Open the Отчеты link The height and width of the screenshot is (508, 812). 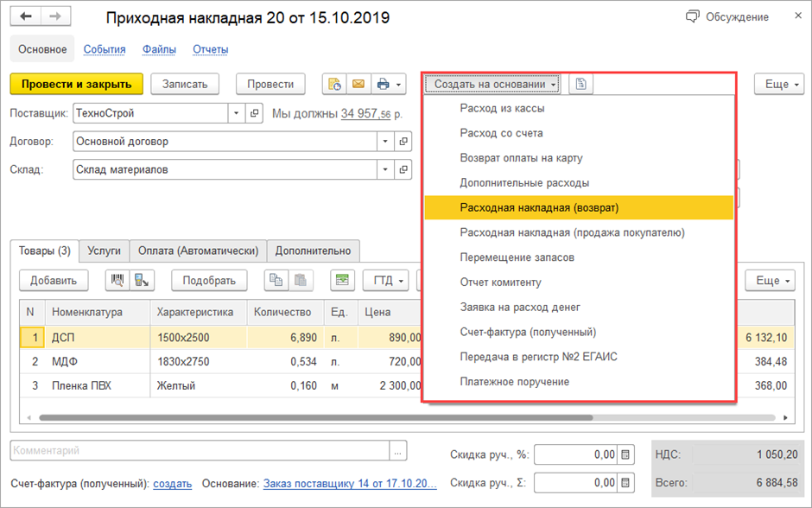[211, 49]
